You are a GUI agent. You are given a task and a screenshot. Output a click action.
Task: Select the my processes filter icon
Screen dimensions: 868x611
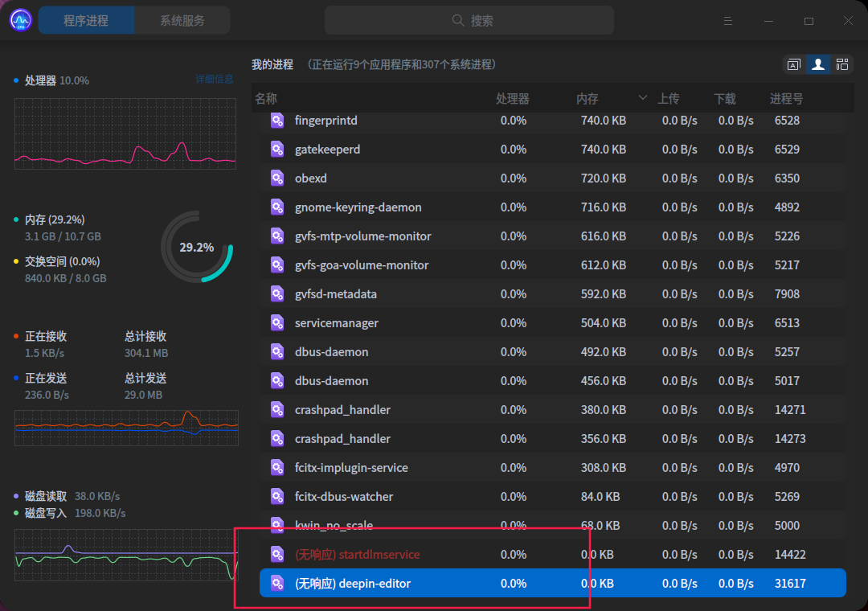coord(818,64)
